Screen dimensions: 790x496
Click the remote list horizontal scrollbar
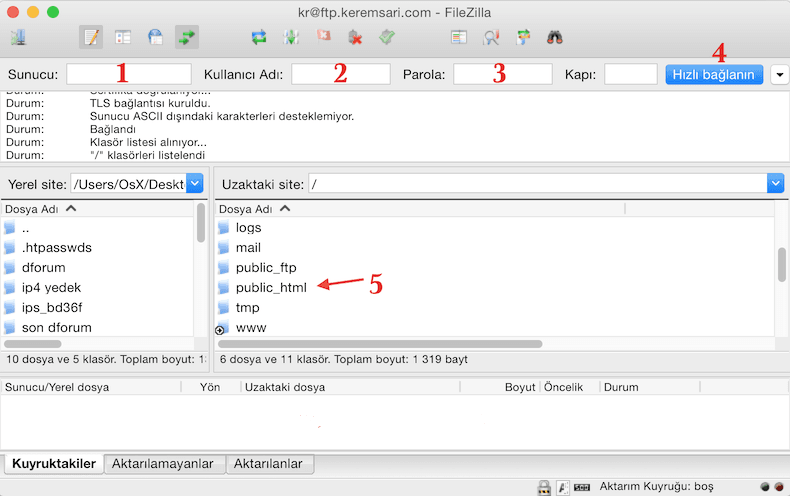[x=380, y=344]
